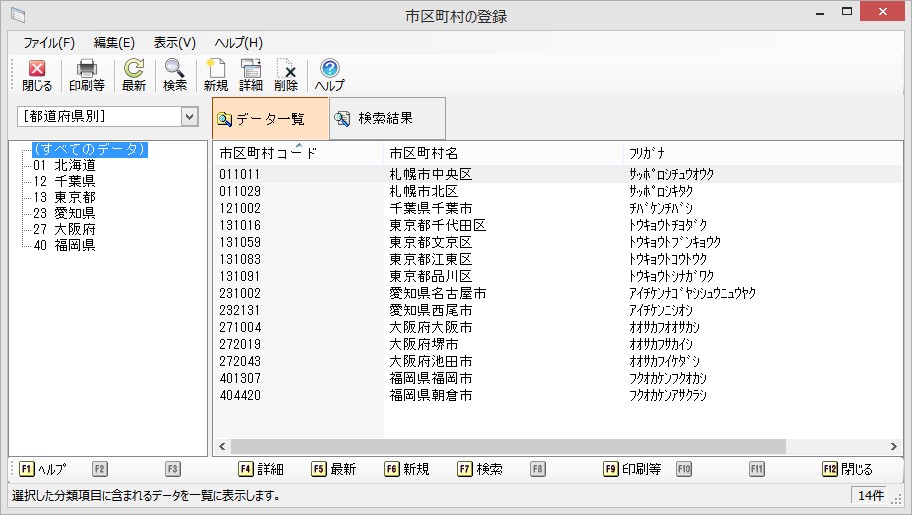Open the ヘルプ help toolbar icon
912x515 pixels.
point(329,75)
